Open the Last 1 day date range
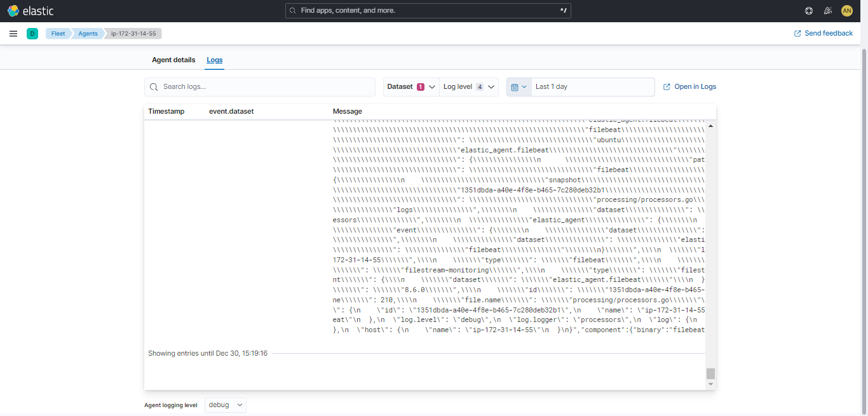Image resolution: width=868 pixels, height=416 pixels. 593,87
